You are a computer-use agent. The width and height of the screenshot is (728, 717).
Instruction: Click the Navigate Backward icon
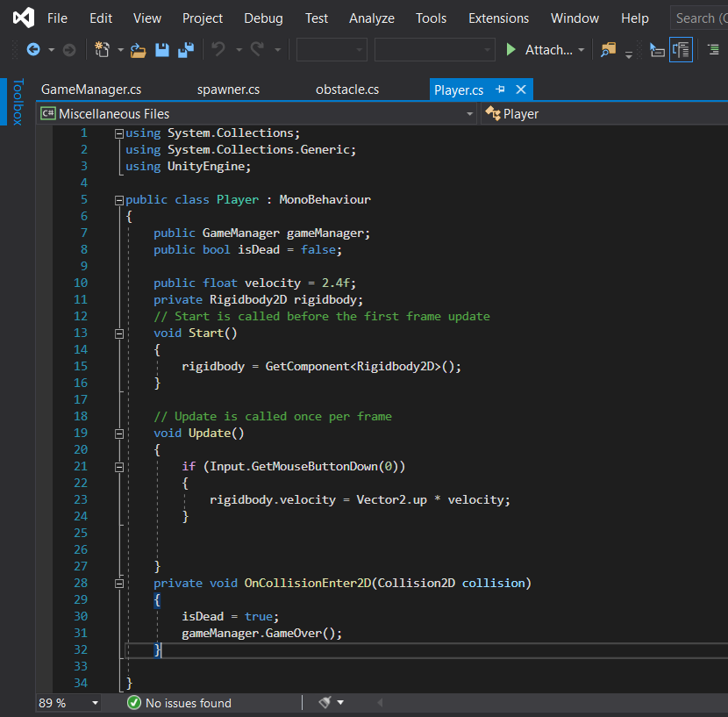pyautogui.click(x=33, y=50)
